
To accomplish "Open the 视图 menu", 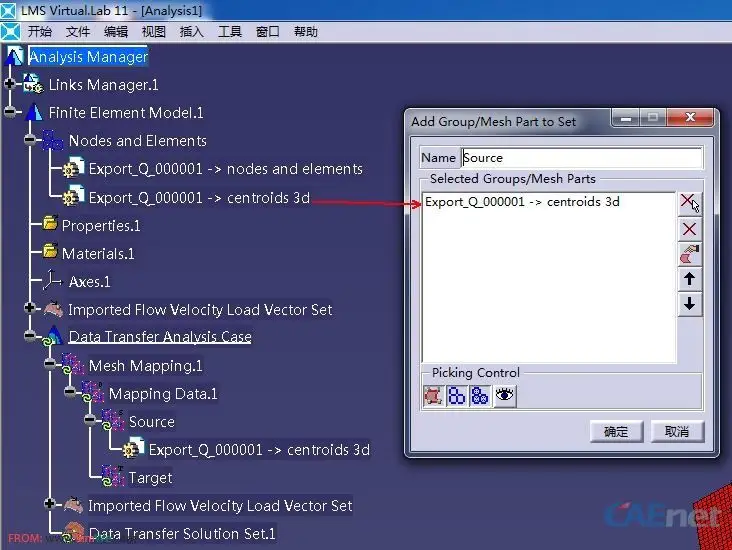I will point(154,32).
